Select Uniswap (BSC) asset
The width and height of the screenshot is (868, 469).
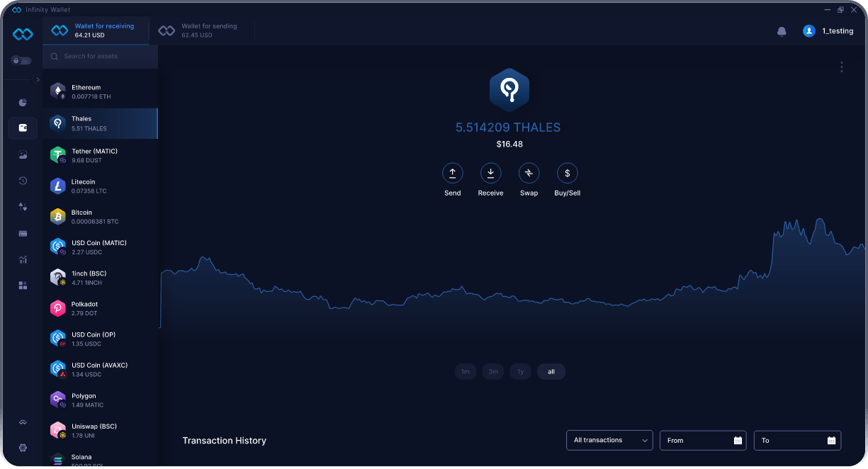pos(101,431)
